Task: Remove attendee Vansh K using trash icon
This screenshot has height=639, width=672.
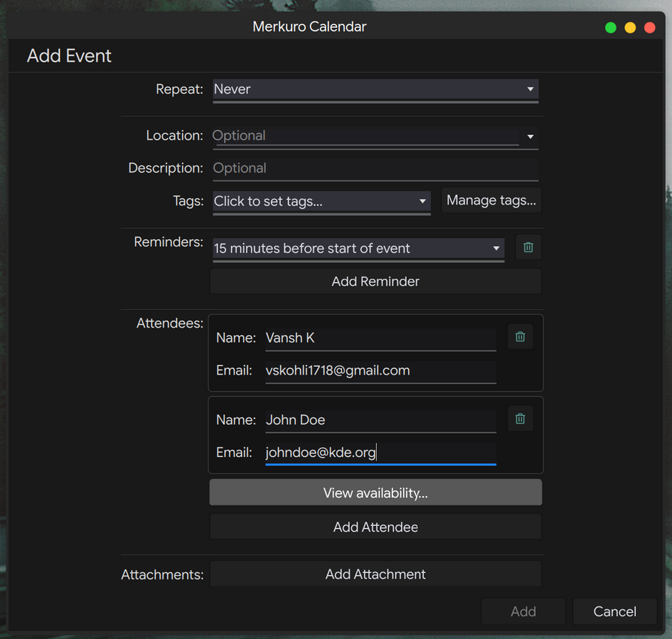Action: tap(520, 337)
